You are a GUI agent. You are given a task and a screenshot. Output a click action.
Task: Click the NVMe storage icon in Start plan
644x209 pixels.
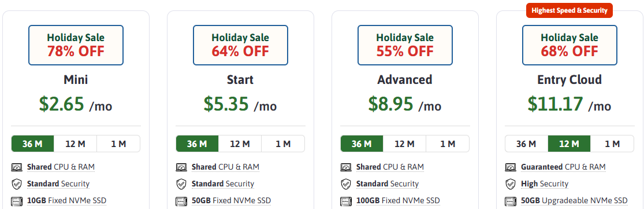click(x=181, y=201)
